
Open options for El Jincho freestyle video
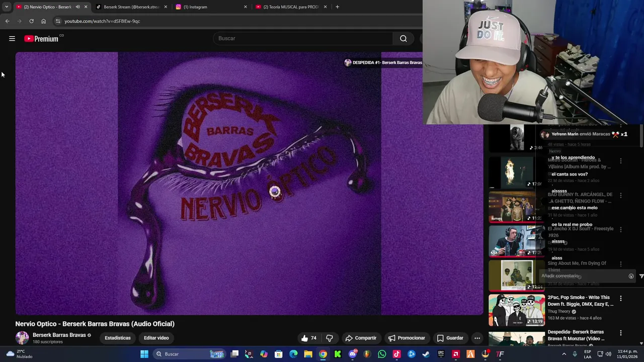(x=620, y=229)
